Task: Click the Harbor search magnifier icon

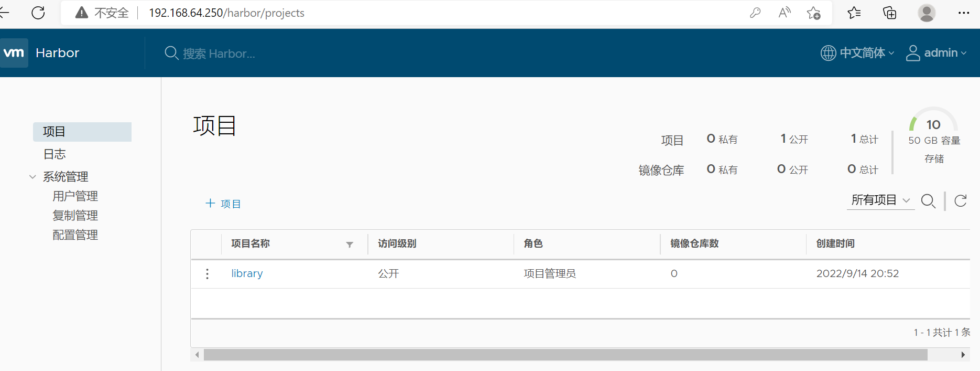Action: click(171, 53)
